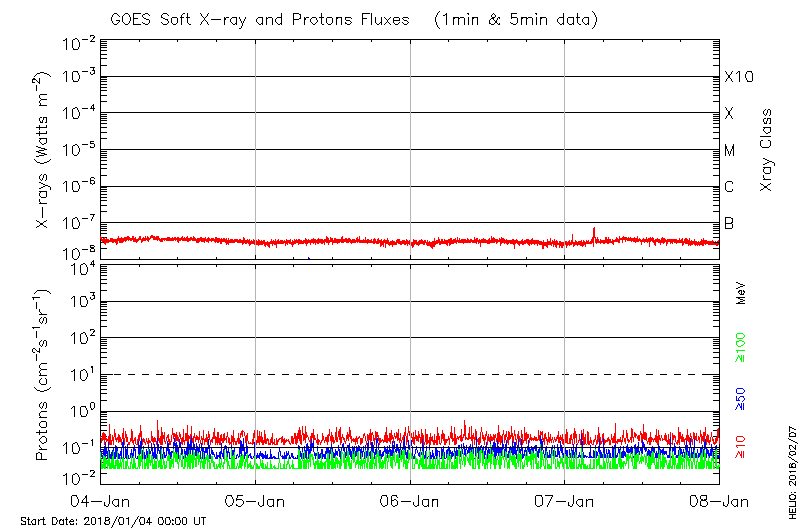Viewport: 800px width, 530px height.
Task: Click the vertical Xray Class label
Action: 767,150
